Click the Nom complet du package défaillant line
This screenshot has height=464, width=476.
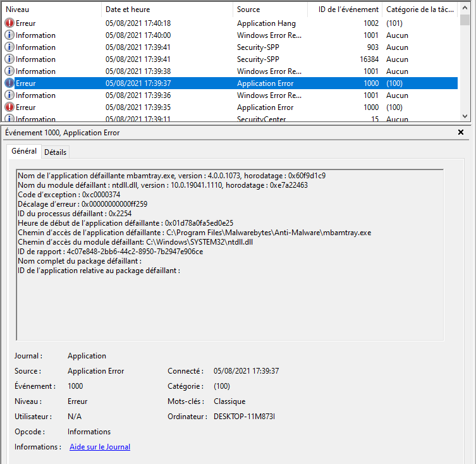pos(80,260)
